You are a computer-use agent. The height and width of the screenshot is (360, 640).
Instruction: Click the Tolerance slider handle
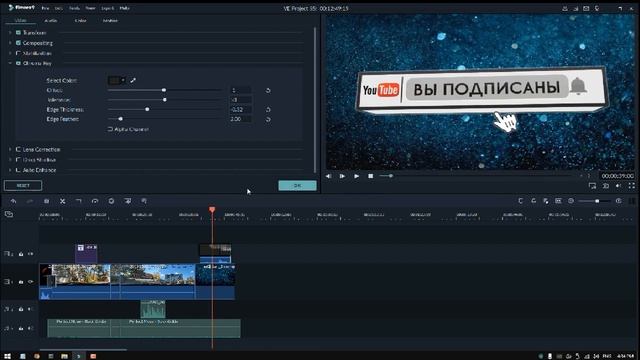164,100
